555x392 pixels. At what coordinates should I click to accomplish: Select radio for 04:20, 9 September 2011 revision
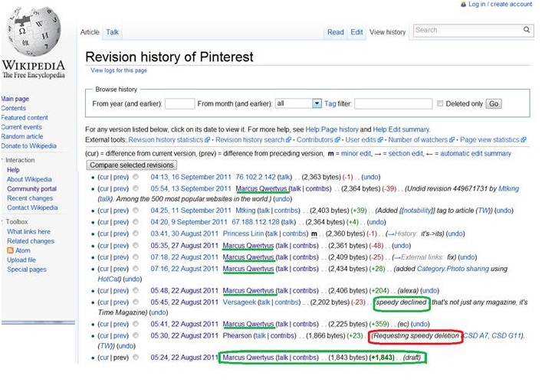(136, 222)
